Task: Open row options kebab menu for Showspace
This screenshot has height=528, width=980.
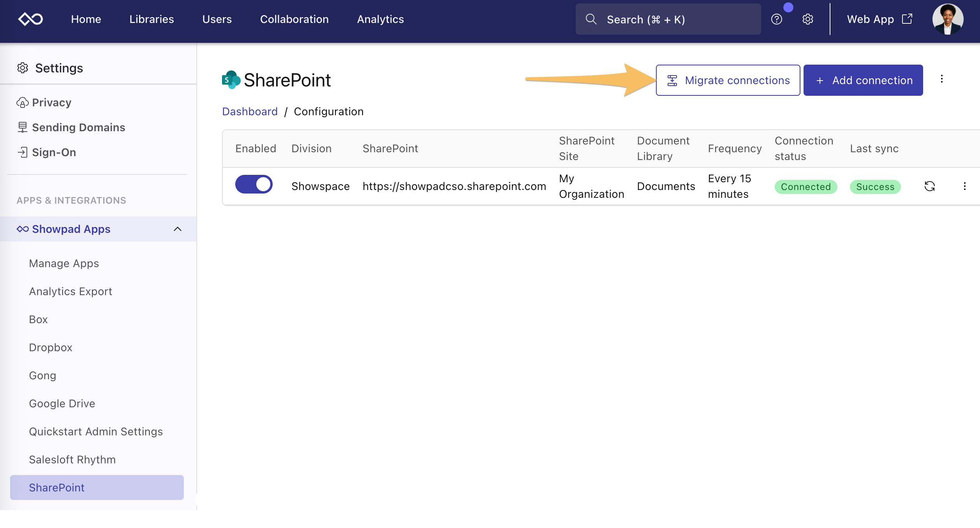Action: coord(964,187)
